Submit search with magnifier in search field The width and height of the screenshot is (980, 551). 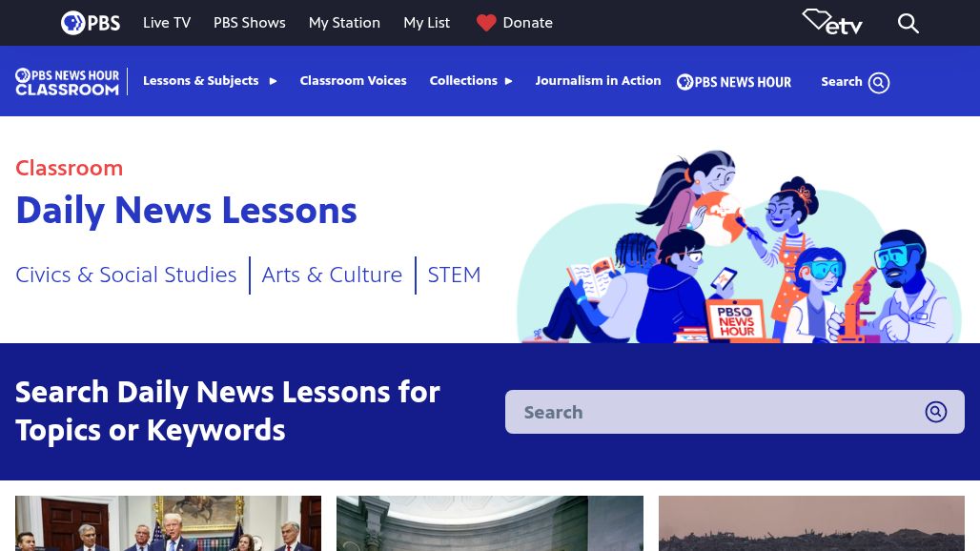(935, 412)
